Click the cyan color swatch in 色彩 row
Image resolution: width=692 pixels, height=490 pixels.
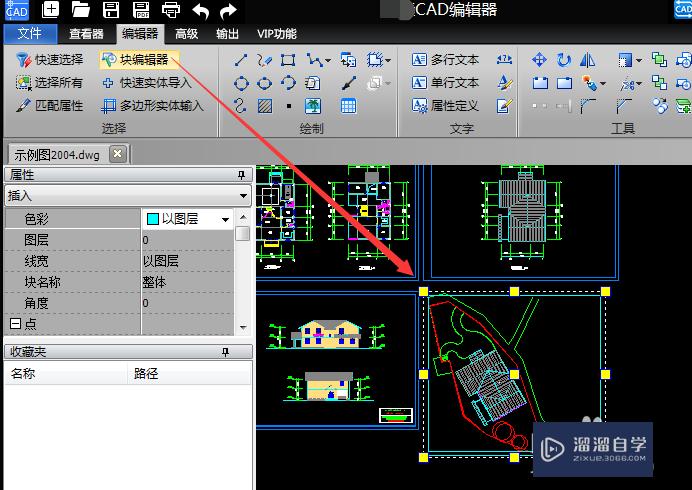152,219
